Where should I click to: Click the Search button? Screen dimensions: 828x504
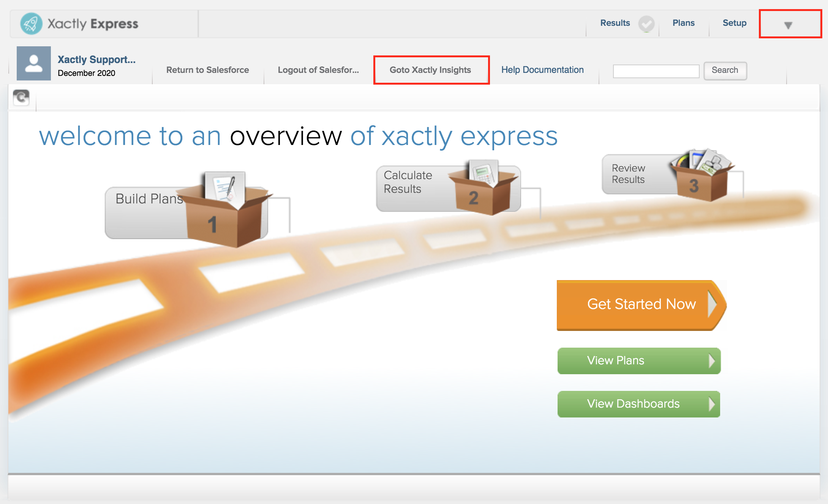pyautogui.click(x=725, y=71)
